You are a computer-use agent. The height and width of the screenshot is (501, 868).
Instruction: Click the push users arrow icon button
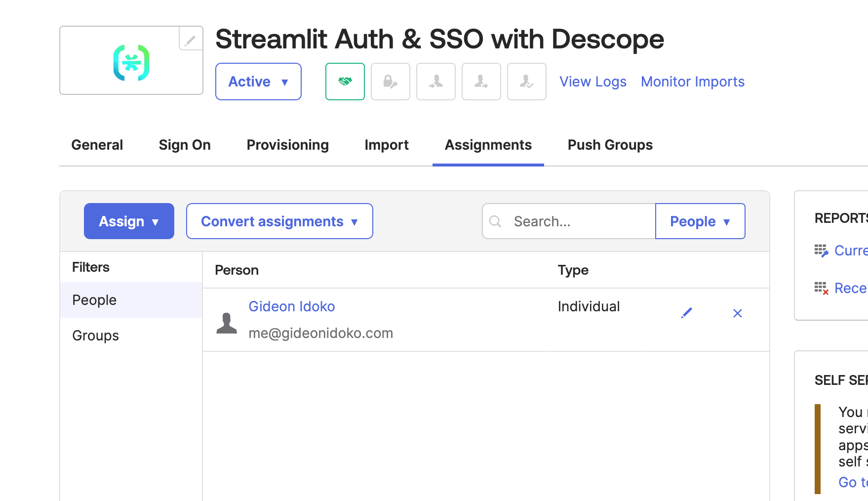tap(481, 82)
